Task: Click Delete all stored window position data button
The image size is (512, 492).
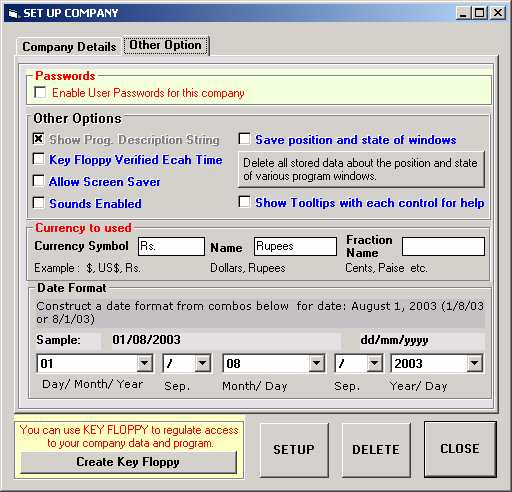Action: 361,169
